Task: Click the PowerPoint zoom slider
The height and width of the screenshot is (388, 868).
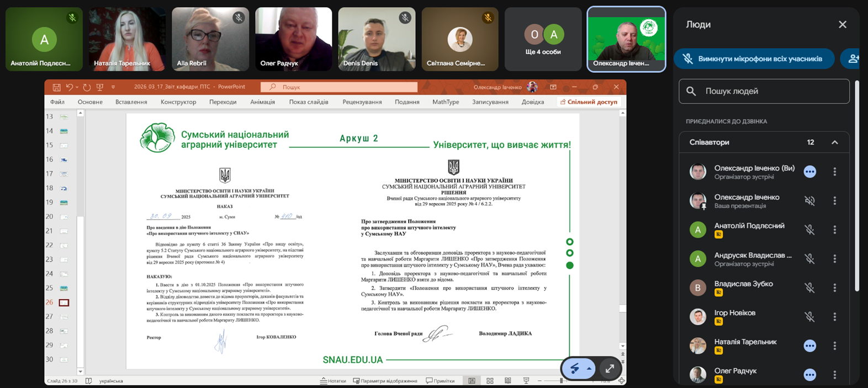Action: (561, 381)
